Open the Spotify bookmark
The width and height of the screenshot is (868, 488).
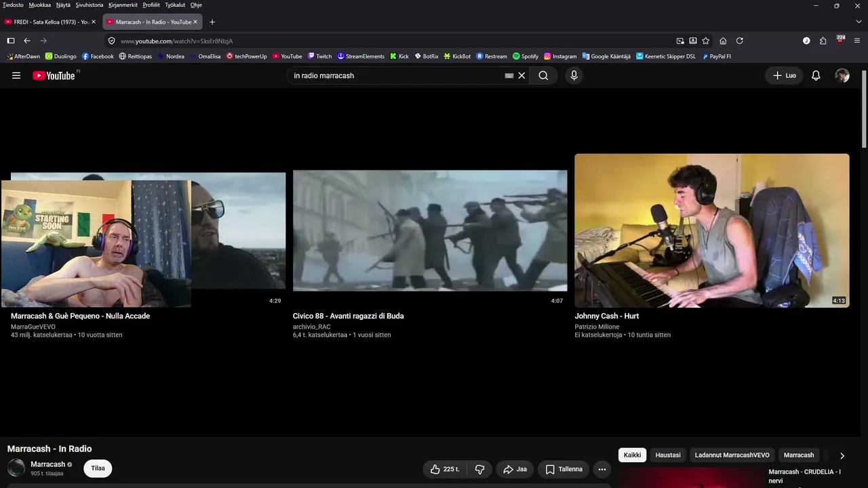tap(526, 56)
